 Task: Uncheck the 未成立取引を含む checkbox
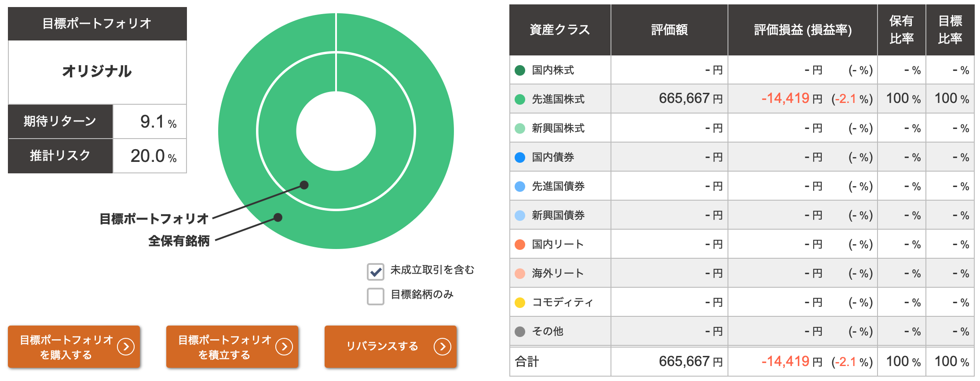click(x=376, y=272)
